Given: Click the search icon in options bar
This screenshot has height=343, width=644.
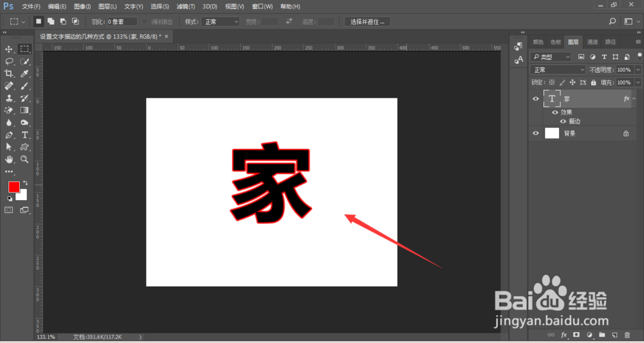Looking at the screenshot, I should (x=612, y=21).
